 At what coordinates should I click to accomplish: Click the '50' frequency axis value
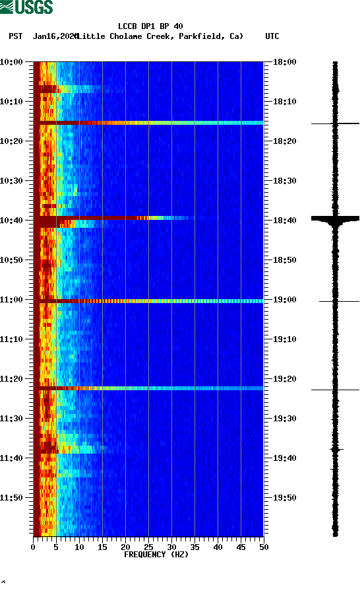coord(264,547)
